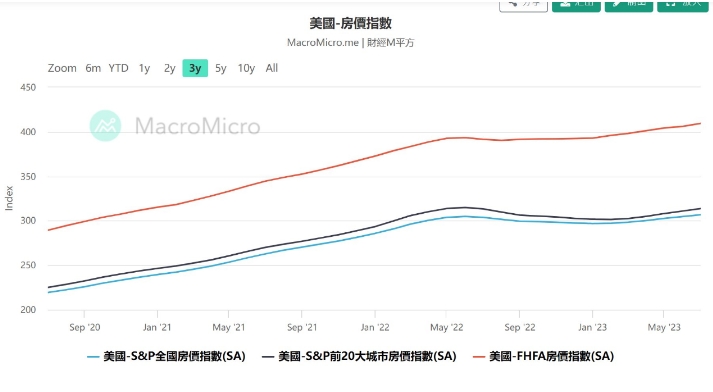Image resolution: width=713 pixels, height=392 pixels.
Task: Click the green fullscreen enlarge button
Action: click(683, 5)
